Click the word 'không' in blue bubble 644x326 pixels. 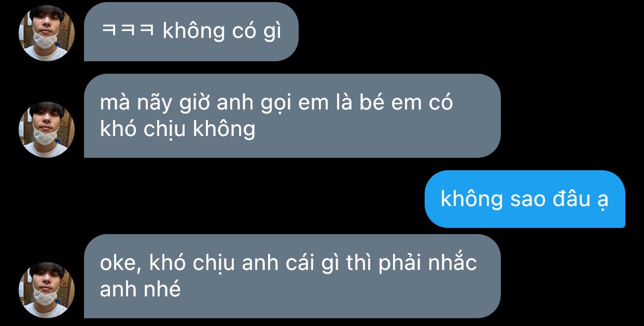coord(471,199)
